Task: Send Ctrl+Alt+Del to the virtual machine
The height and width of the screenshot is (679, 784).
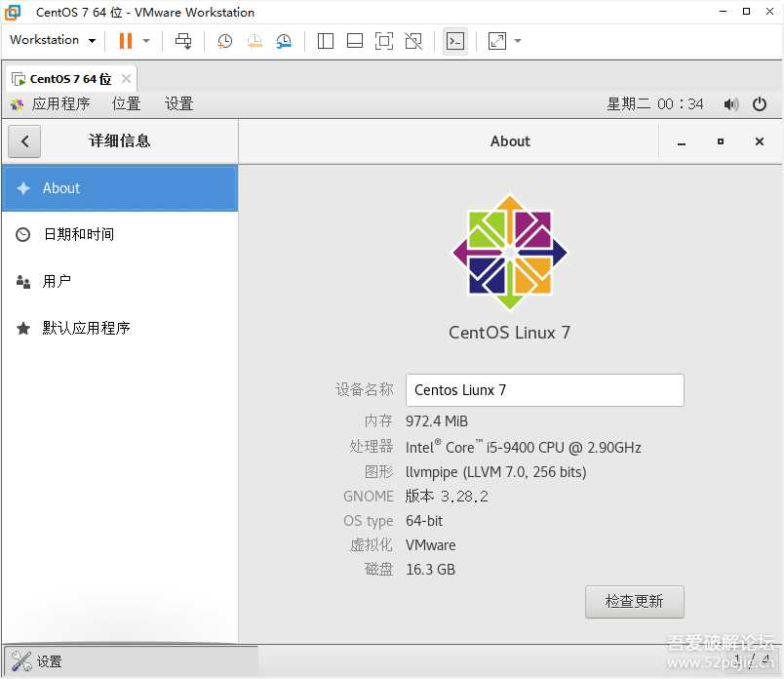Action: pos(183,41)
